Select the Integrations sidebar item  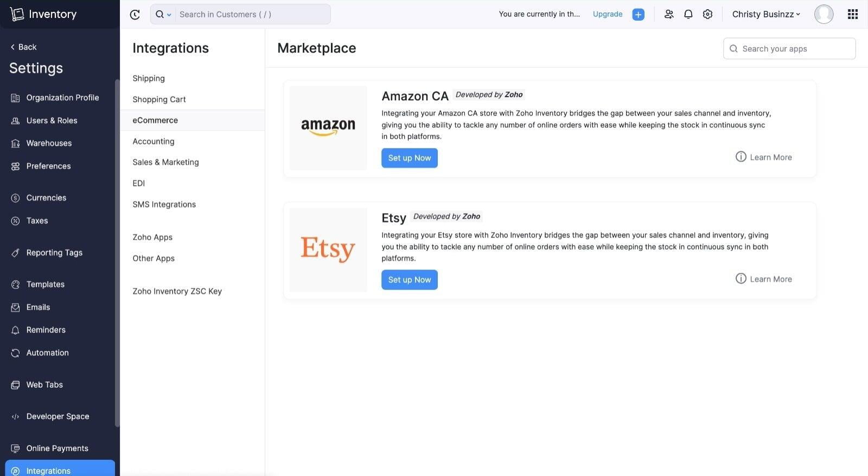pos(60,468)
